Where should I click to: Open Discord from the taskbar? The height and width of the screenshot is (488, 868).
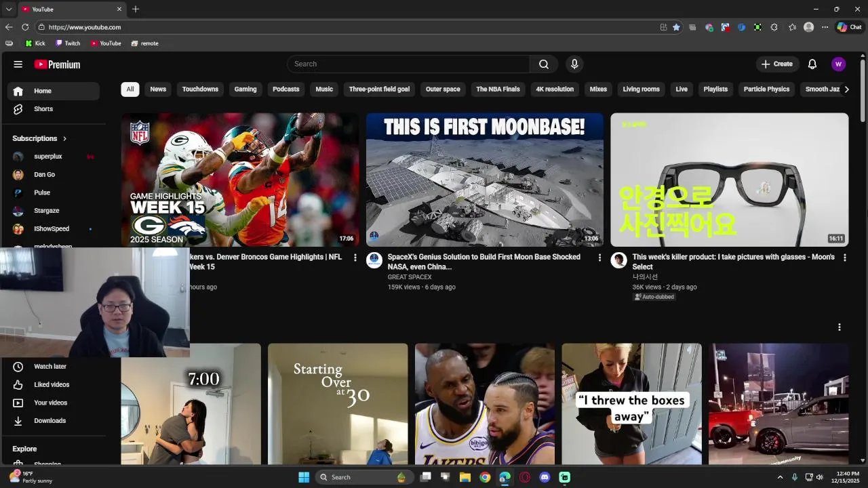545,477
